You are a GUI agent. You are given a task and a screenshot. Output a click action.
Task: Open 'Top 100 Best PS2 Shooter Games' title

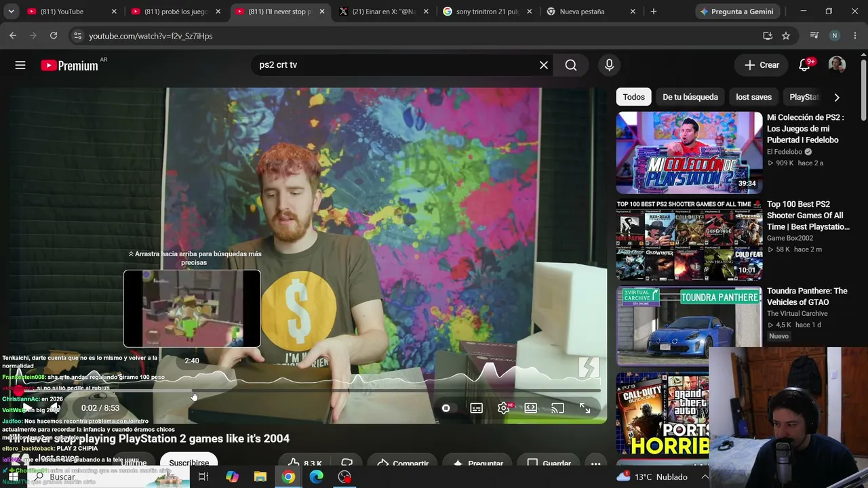point(808,216)
